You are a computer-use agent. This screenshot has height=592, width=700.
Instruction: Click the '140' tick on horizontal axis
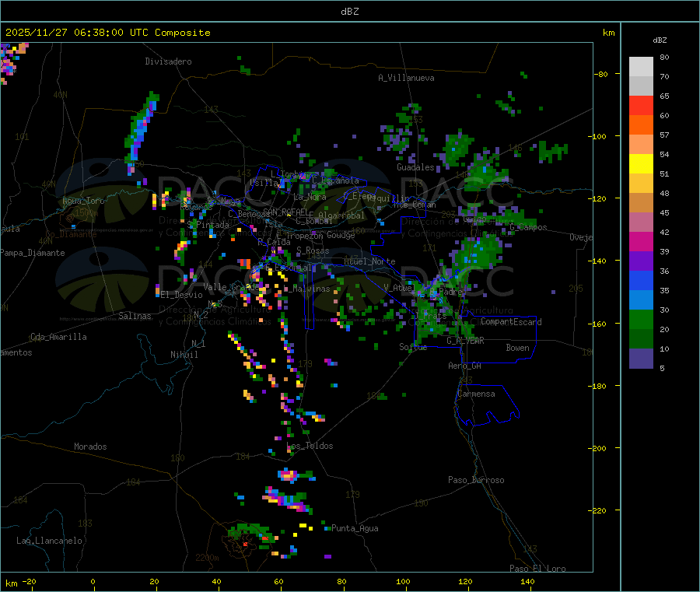[527, 582]
